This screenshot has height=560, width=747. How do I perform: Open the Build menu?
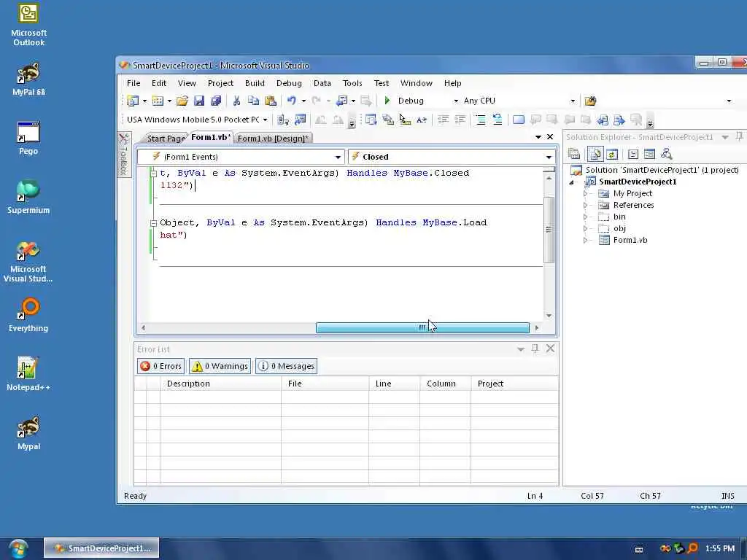(x=255, y=83)
